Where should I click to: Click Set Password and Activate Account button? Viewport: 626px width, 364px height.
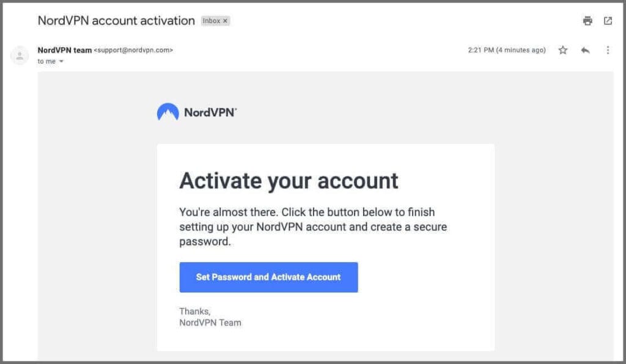[x=268, y=277]
